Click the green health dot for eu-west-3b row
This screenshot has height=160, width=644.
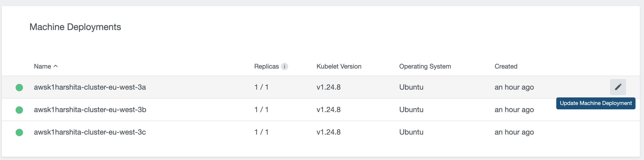20,109
